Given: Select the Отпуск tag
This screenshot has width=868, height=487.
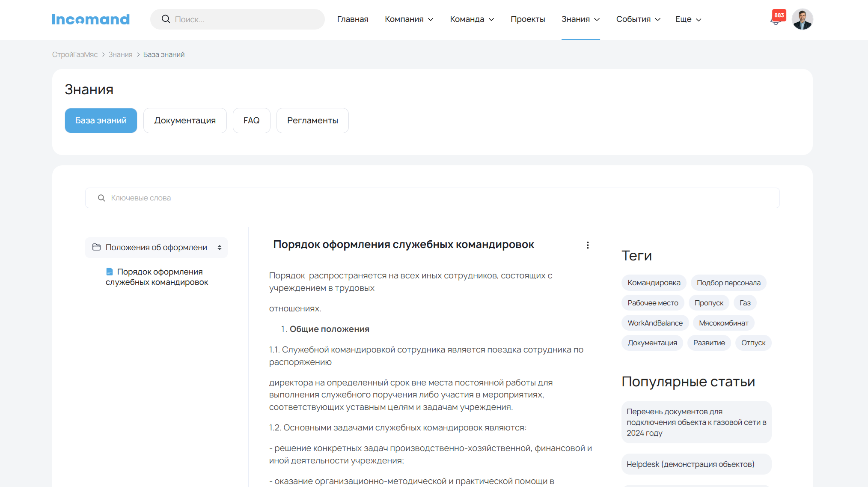Looking at the screenshot, I should click(x=753, y=343).
